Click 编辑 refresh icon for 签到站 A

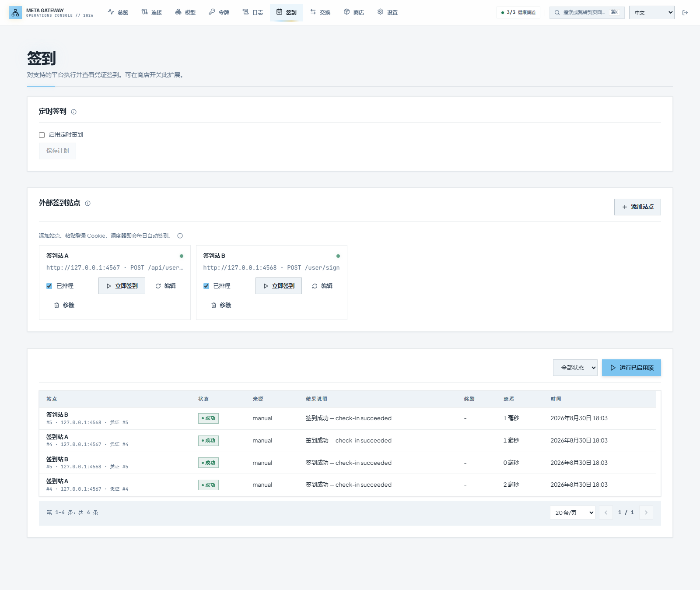[x=158, y=286]
